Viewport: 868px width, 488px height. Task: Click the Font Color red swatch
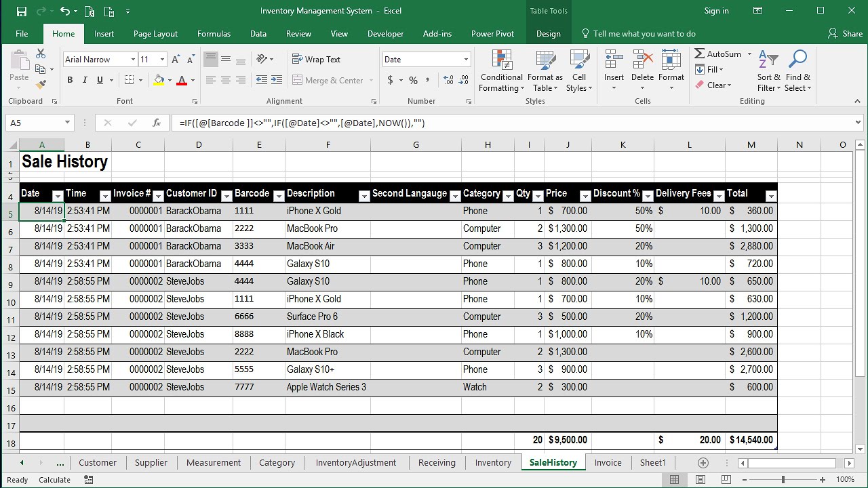tap(182, 80)
